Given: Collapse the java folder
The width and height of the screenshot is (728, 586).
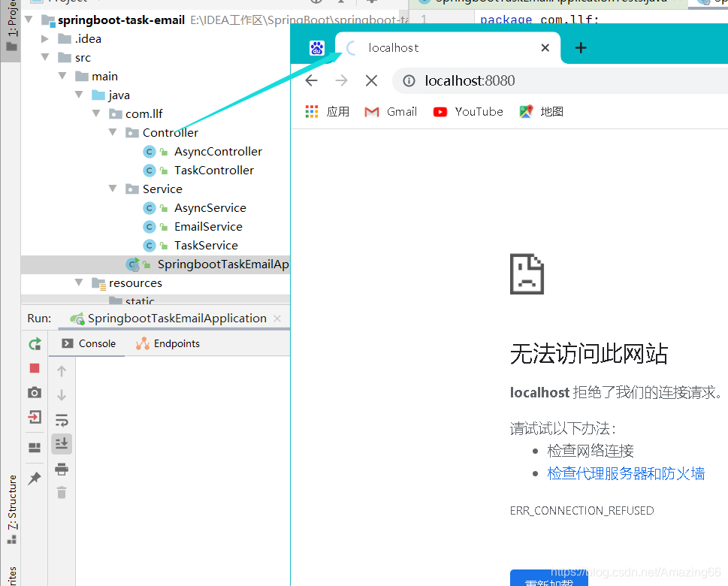Looking at the screenshot, I should (x=79, y=95).
